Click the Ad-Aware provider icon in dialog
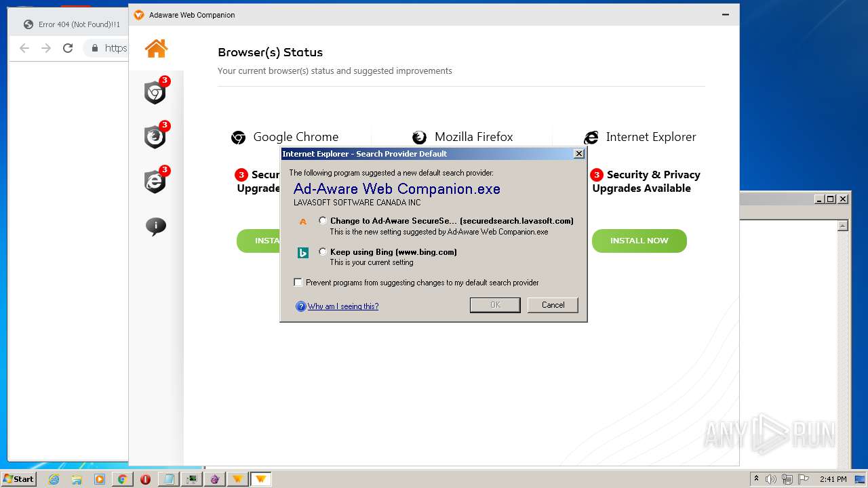 (x=303, y=221)
